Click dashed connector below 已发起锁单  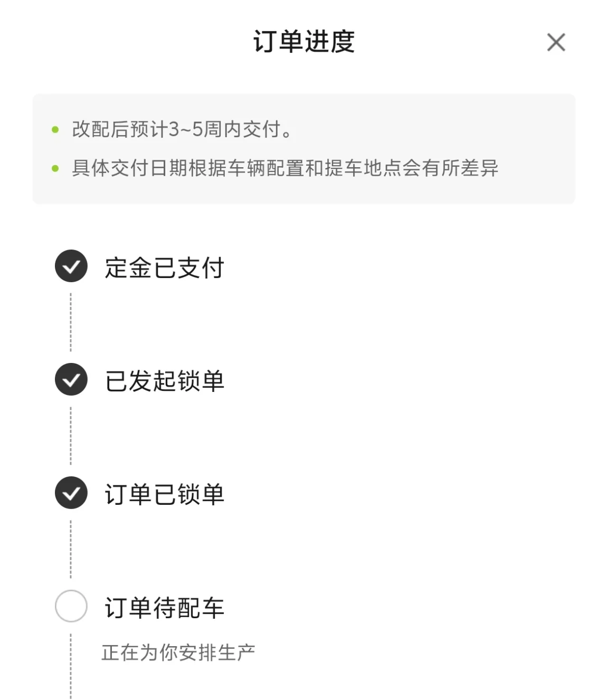pos(71,436)
